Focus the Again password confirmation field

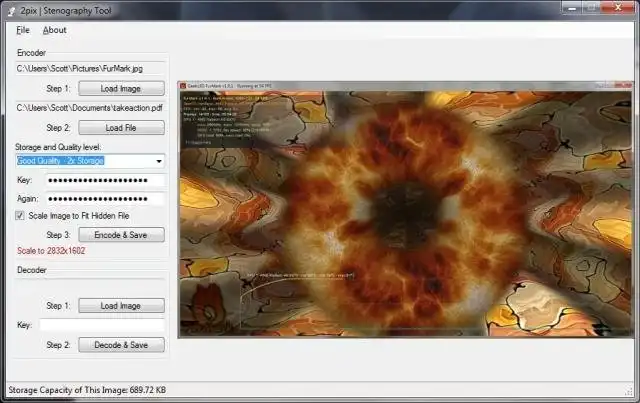106,199
